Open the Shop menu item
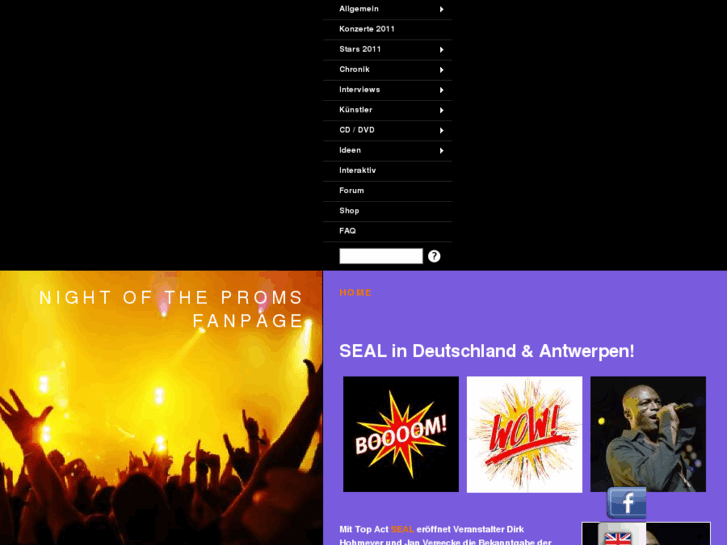The image size is (727, 545). click(388, 211)
